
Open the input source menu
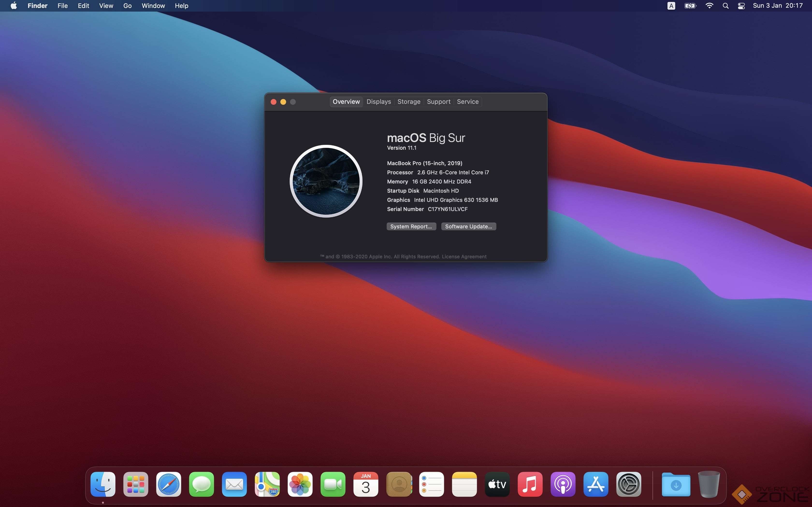(671, 6)
